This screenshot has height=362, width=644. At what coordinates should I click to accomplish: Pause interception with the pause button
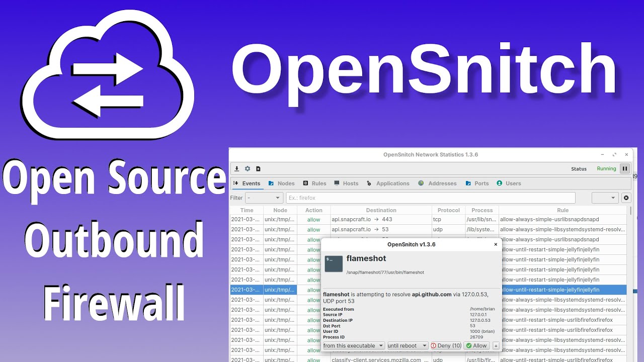point(624,169)
